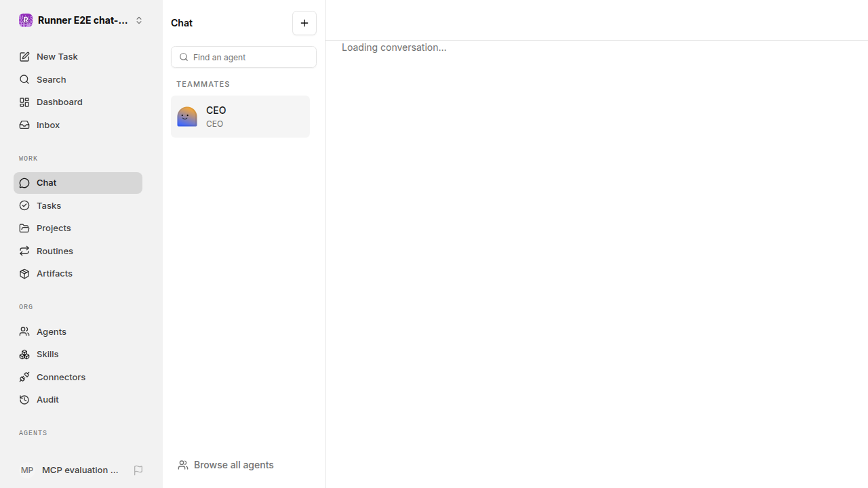Click the Loading conversation… text
Viewport: 868px width, 488px height.
394,47
